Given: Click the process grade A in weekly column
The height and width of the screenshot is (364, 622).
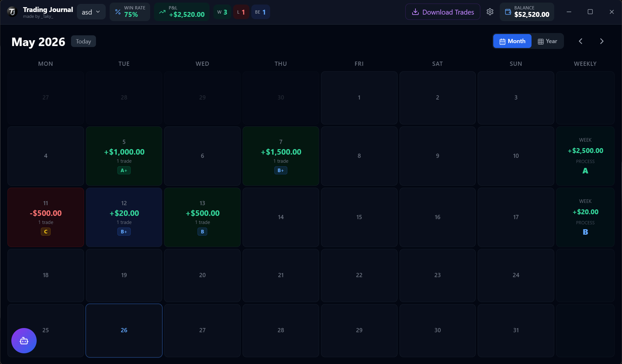Looking at the screenshot, I should pyautogui.click(x=585, y=170).
